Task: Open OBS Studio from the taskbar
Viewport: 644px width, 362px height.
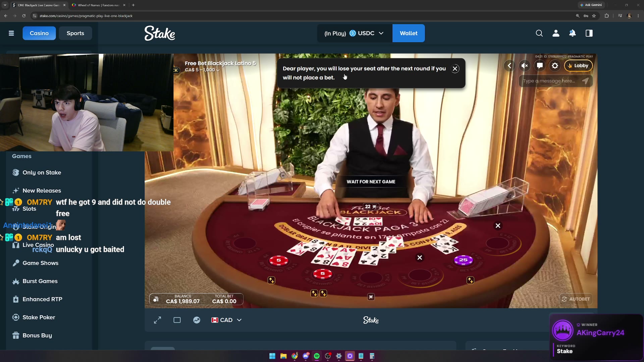Action: tap(328, 356)
